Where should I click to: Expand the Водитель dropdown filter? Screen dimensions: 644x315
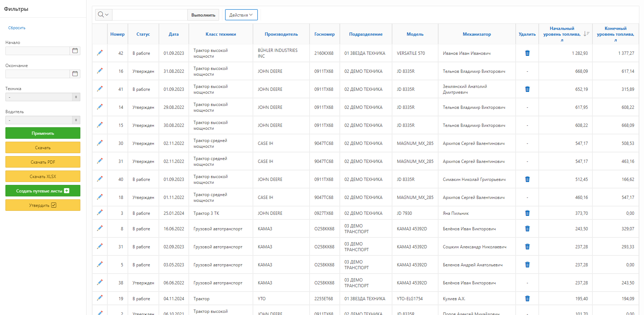point(43,120)
